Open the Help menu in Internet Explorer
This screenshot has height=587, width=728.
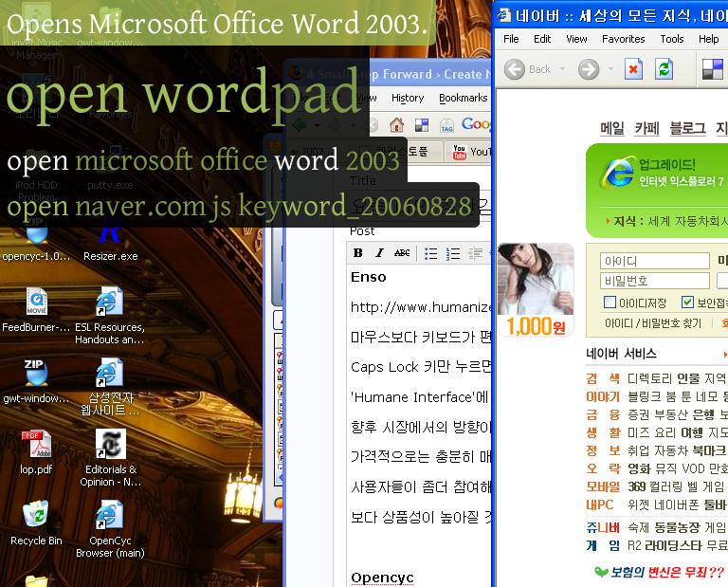708,39
